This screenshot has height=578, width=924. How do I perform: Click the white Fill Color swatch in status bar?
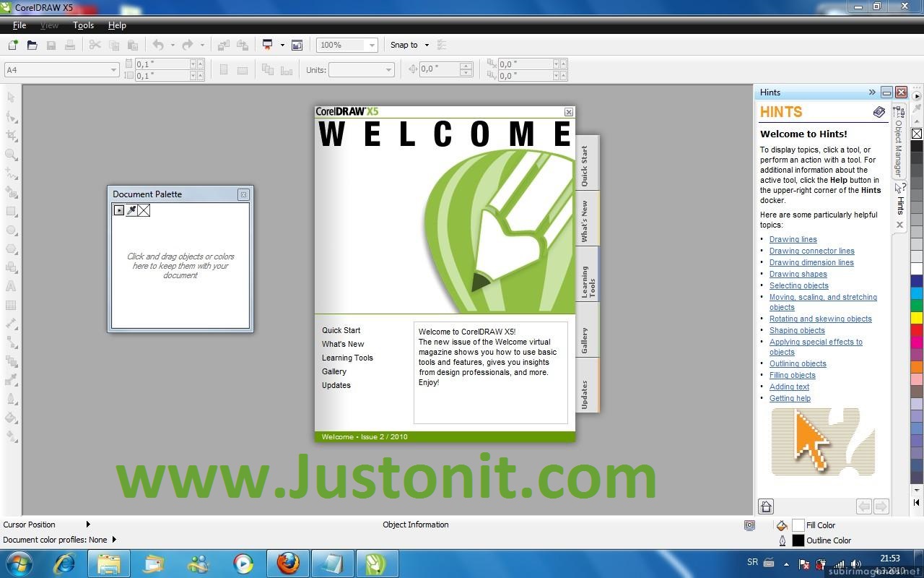tap(798, 525)
